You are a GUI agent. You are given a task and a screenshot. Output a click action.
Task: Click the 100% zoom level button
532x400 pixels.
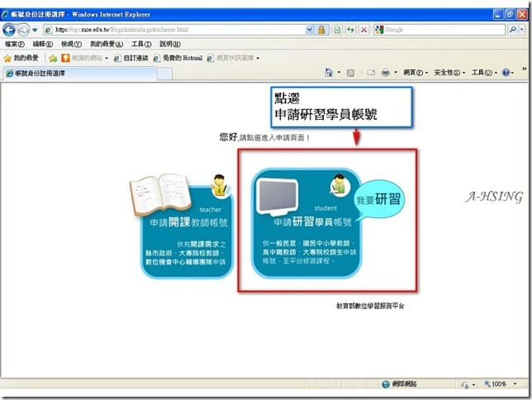(x=496, y=384)
